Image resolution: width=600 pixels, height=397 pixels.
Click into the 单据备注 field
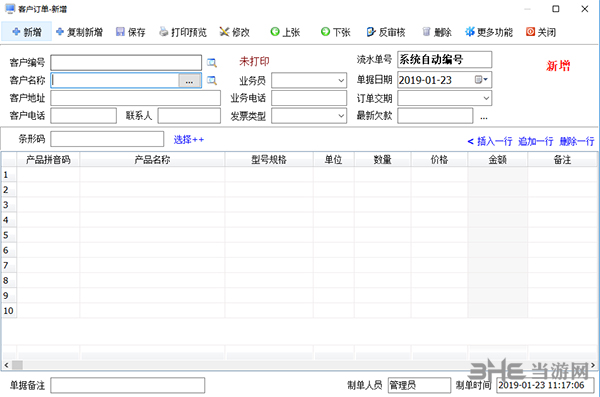coord(128,385)
